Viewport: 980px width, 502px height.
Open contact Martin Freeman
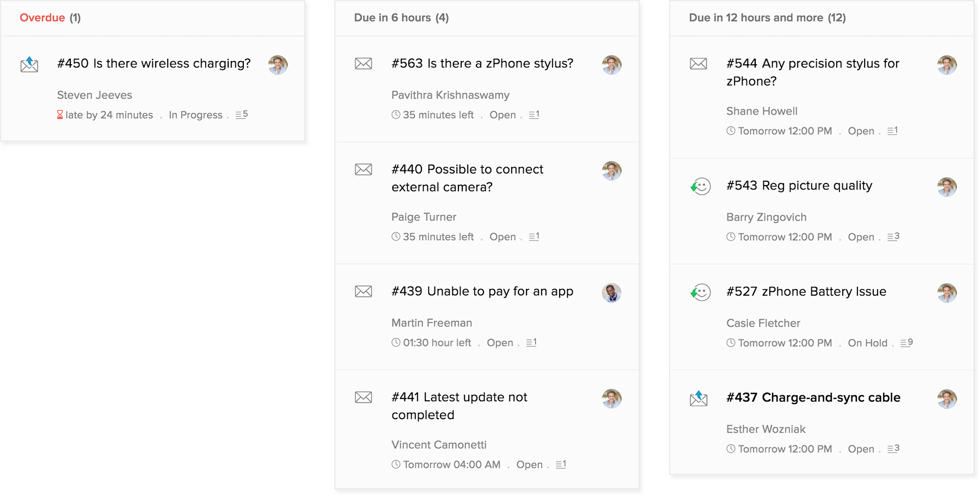432,323
